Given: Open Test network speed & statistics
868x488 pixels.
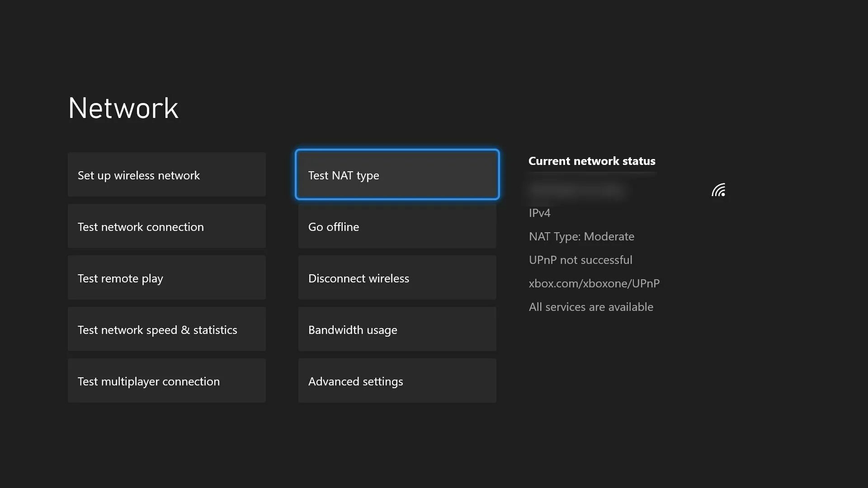Looking at the screenshot, I should [166, 329].
